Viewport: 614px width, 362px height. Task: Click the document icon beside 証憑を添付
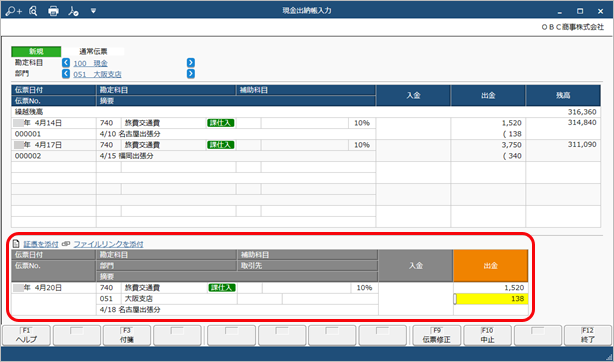pyautogui.click(x=16, y=244)
